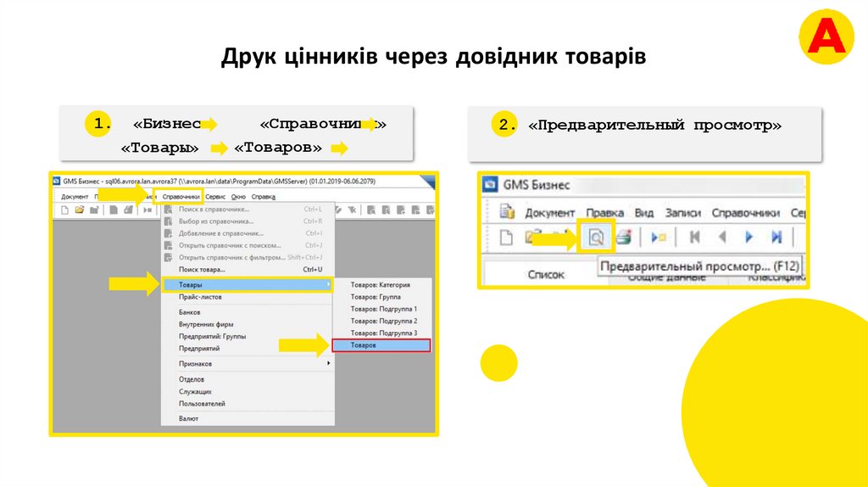Choose Товаров: Подгруппа 2 submenu item
Viewport: 868px width, 487px height.
click(381, 322)
